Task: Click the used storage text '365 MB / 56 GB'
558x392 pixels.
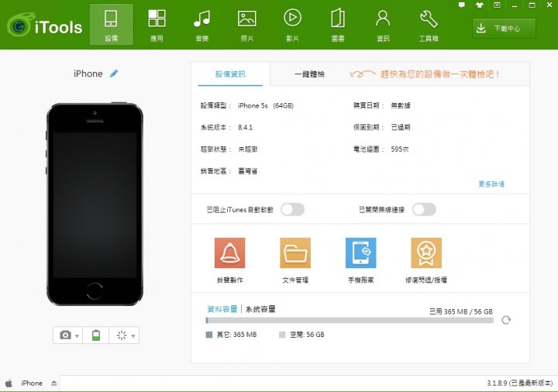Action: 468,311
